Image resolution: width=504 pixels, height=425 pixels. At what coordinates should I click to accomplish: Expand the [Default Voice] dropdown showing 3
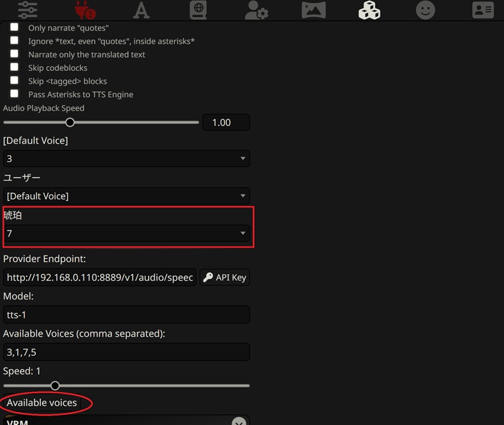click(126, 159)
